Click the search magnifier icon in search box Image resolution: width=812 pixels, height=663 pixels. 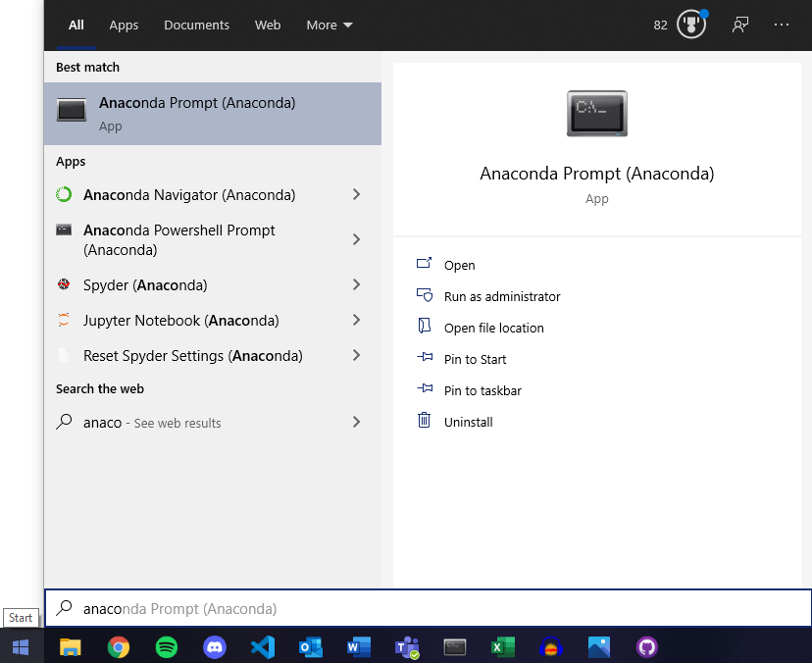click(64, 608)
